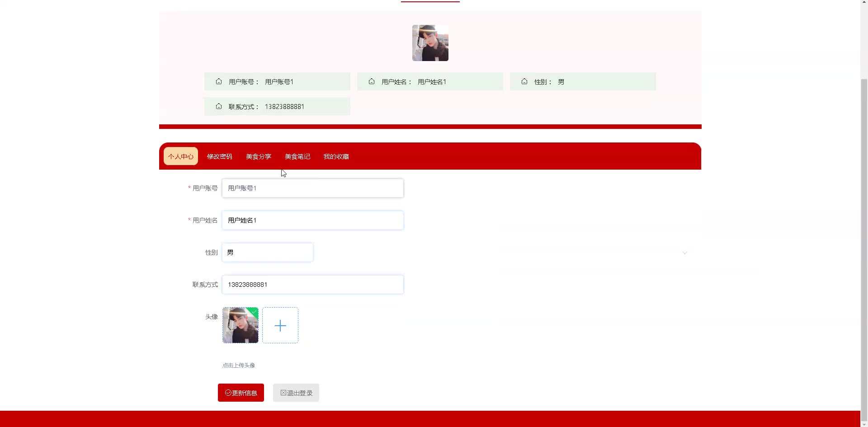This screenshot has width=868, height=427.
Task: Click the 更新信息 button
Action: point(241,393)
